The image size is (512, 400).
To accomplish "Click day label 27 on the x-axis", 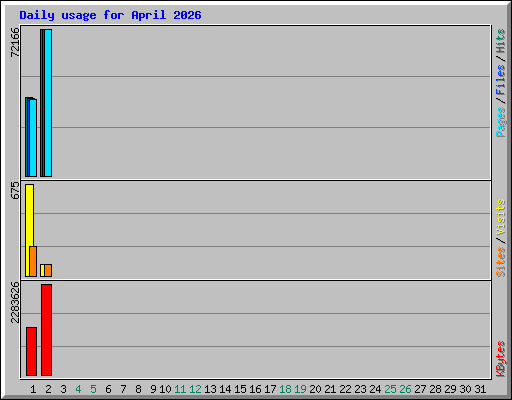I will [420, 389].
